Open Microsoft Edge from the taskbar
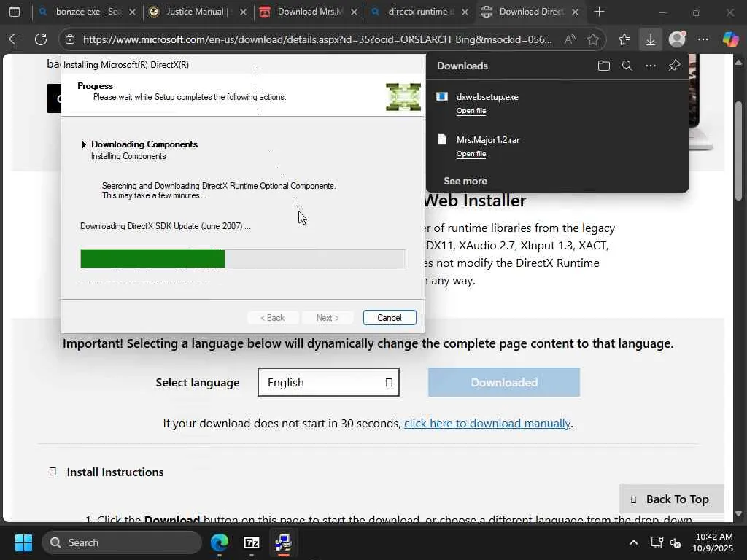The image size is (747, 560). tap(219, 542)
